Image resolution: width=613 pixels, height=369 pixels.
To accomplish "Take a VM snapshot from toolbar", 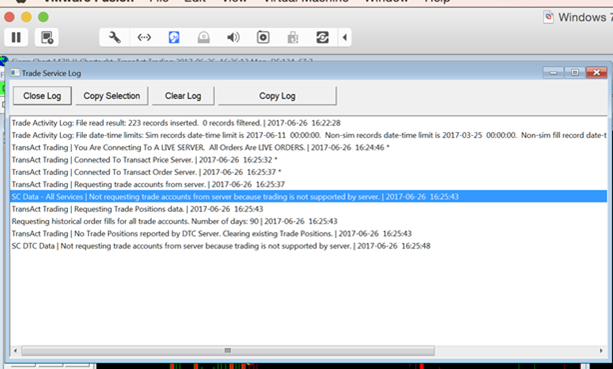I will click(47, 38).
